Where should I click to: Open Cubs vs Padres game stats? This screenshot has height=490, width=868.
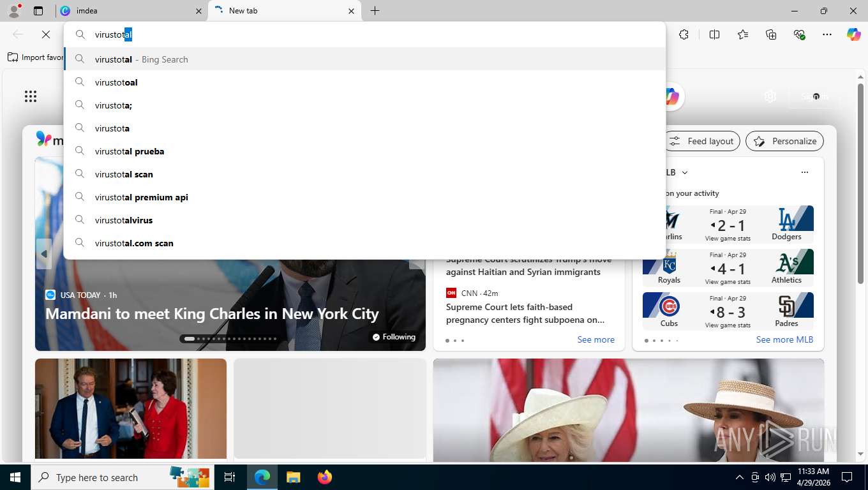[728, 311]
